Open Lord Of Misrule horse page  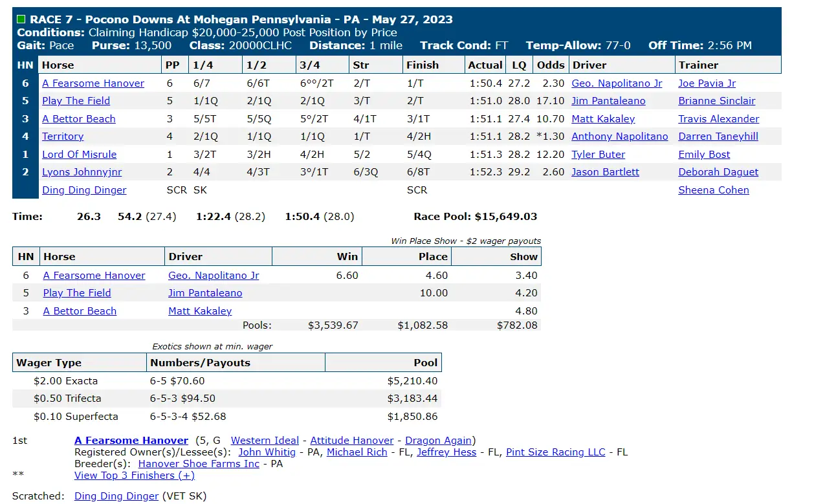[x=79, y=155]
